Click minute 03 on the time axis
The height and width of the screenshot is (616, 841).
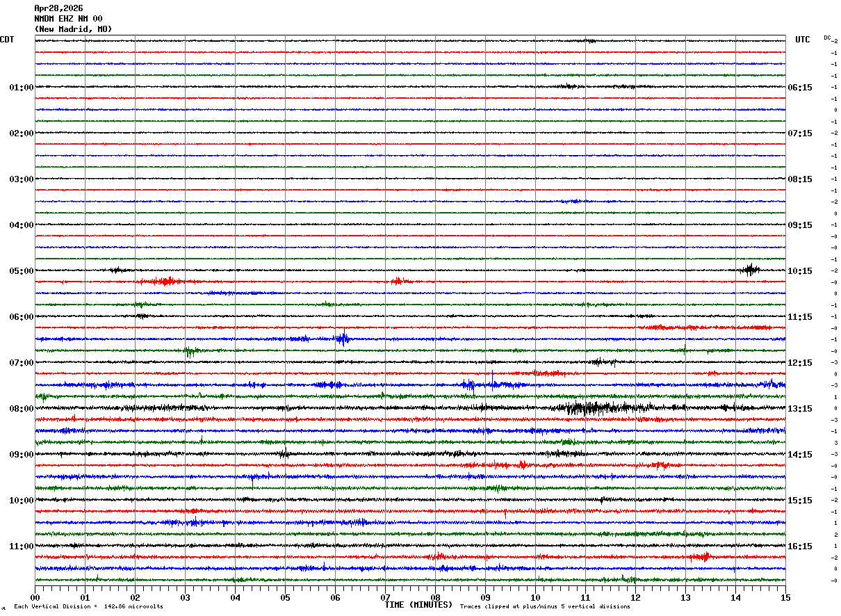click(185, 597)
